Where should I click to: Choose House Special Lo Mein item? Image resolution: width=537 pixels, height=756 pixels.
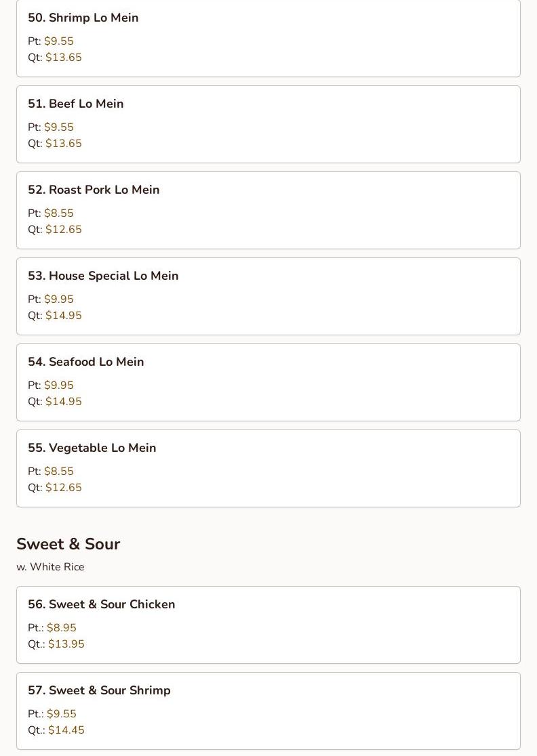point(103,276)
